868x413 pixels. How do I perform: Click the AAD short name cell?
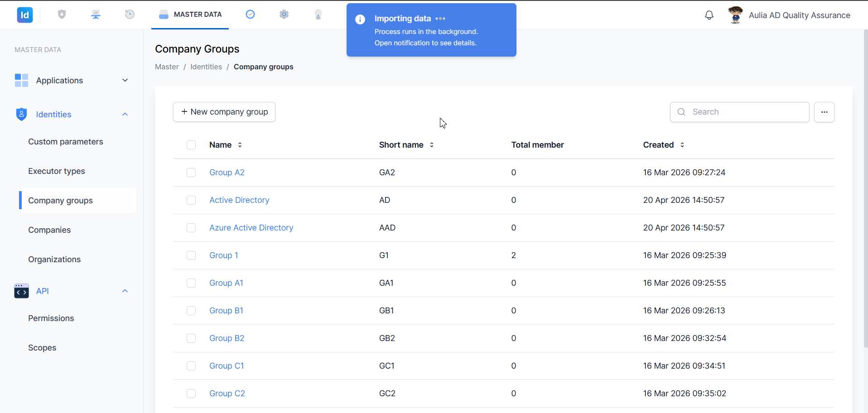tap(387, 228)
